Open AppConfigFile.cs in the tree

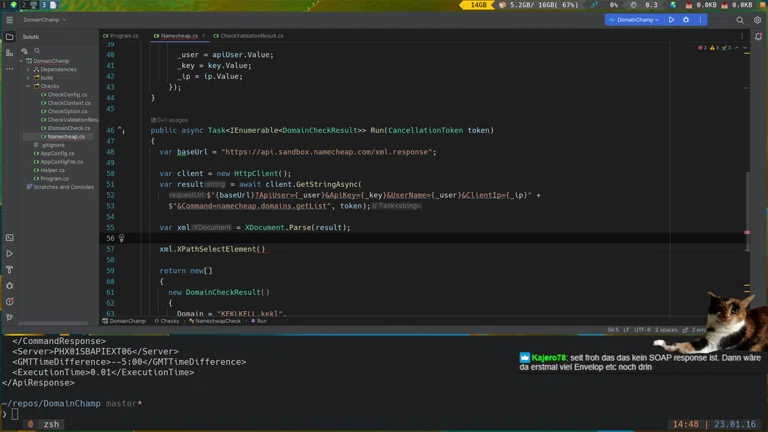point(58,162)
